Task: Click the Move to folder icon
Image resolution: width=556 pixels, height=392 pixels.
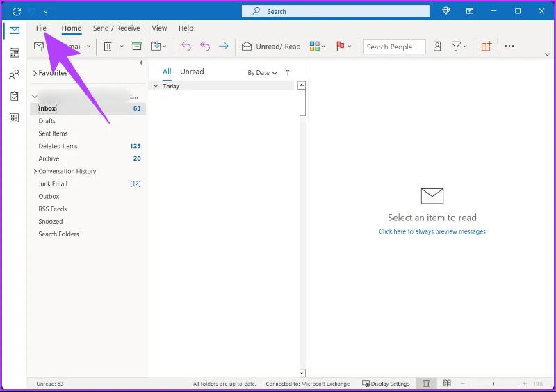Action: click(156, 47)
